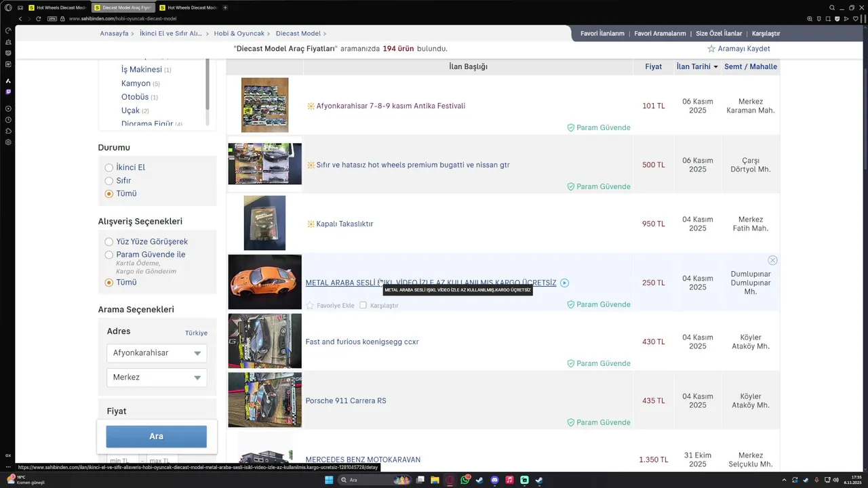The height and width of the screenshot is (488, 868).
Task: Switch to Diecast Model Araç Fiyatları tab
Action: point(123,7)
